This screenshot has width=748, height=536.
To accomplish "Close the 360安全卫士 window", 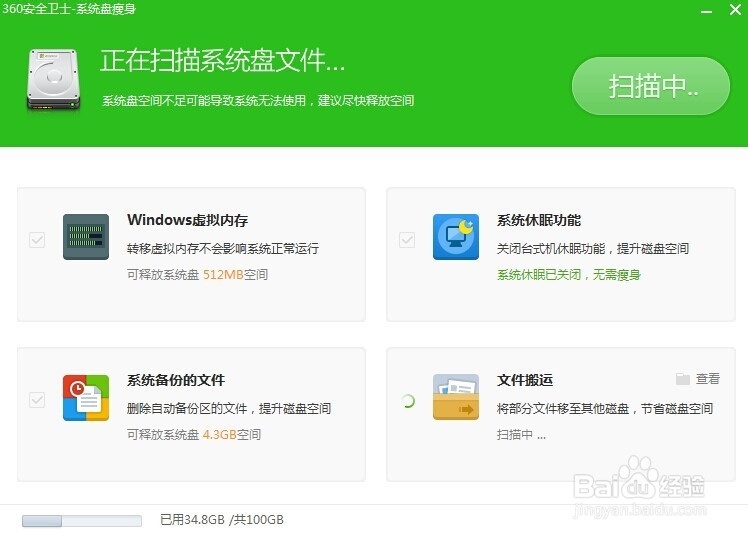I will click(736, 10).
